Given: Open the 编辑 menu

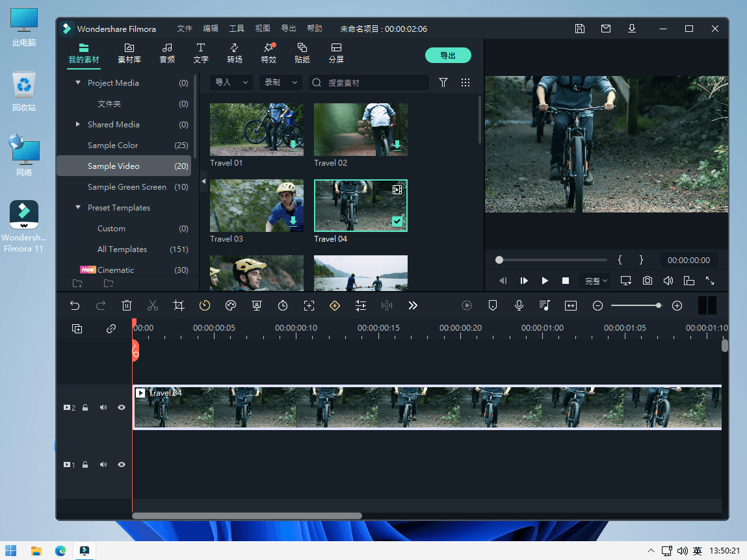Looking at the screenshot, I should (x=211, y=29).
